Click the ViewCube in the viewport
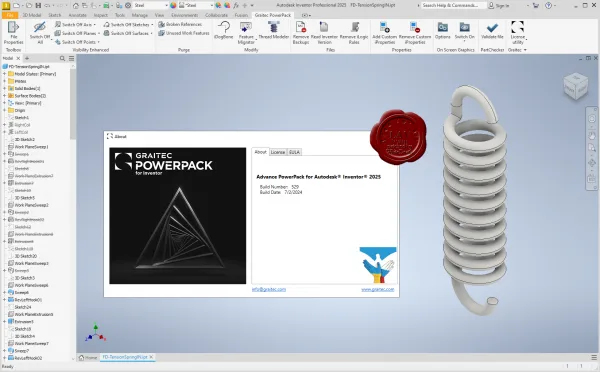This screenshot has height=372, width=600. tap(576, 86)
